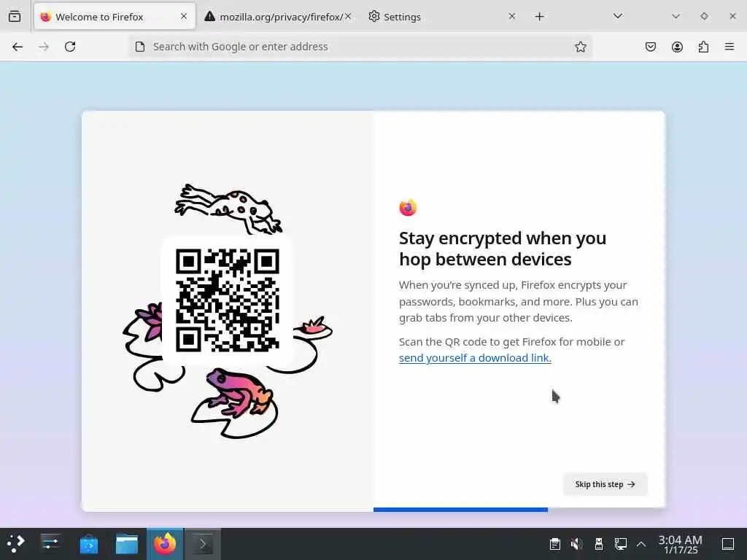Open Discover software store in taskbar
This screenshot has width=747, height=560.
[x=88, y=544]
